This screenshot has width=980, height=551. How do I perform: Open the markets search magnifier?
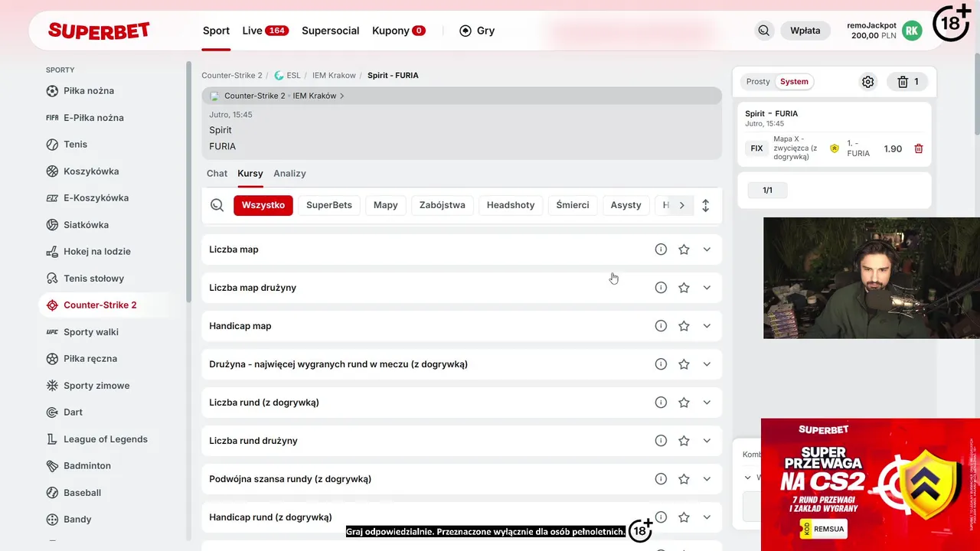(x=217, y=205)
